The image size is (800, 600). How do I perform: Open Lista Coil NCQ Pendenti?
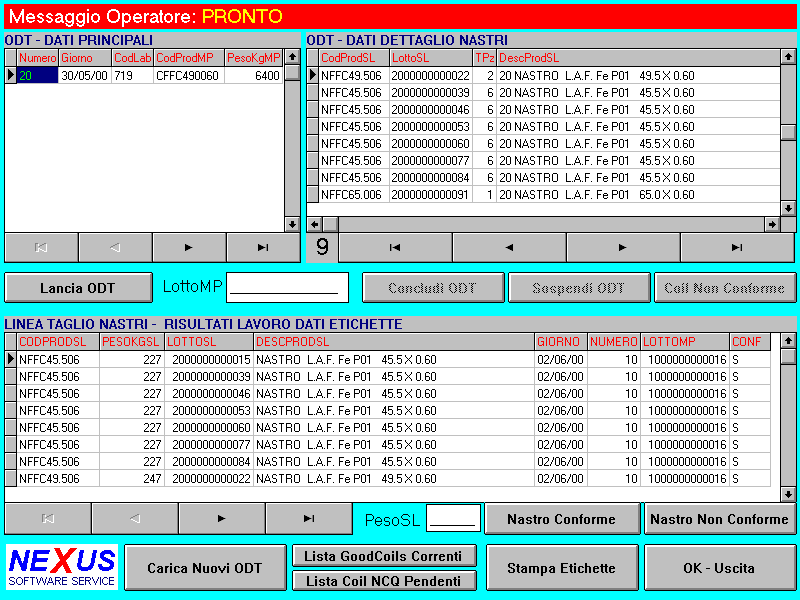coord(384,580)
